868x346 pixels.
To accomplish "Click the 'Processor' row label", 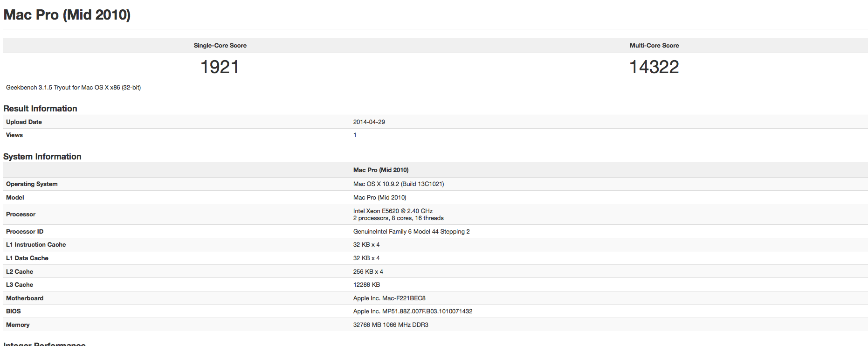I will coord(21,215).
